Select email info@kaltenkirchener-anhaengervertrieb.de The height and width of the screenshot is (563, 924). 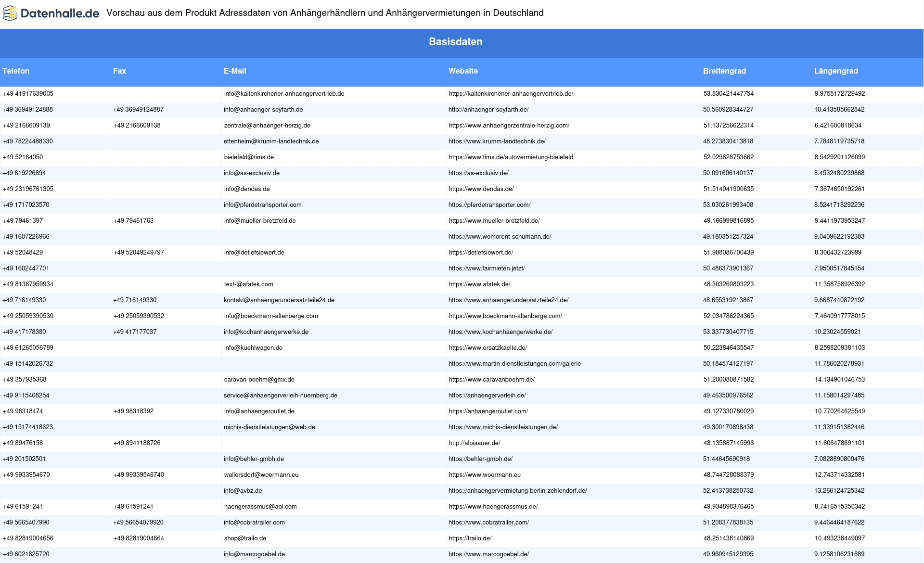pos(284,94)
